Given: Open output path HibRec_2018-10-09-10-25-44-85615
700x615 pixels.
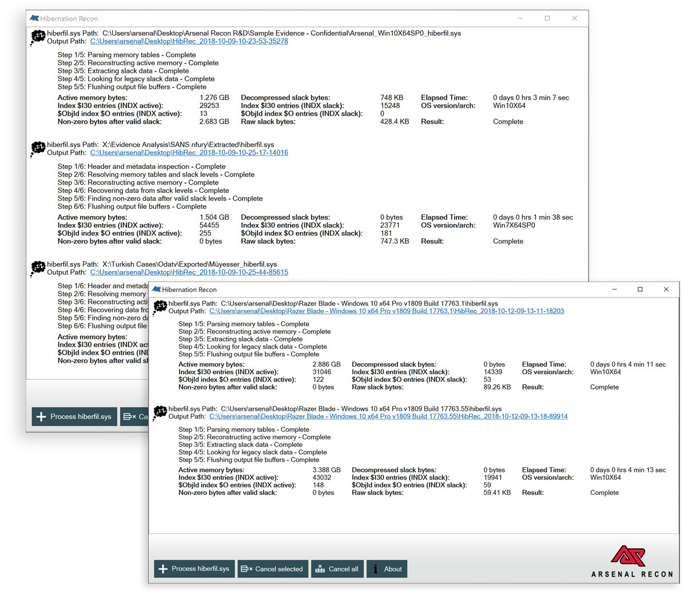Looking at the screenshot, I should (189, 272).
